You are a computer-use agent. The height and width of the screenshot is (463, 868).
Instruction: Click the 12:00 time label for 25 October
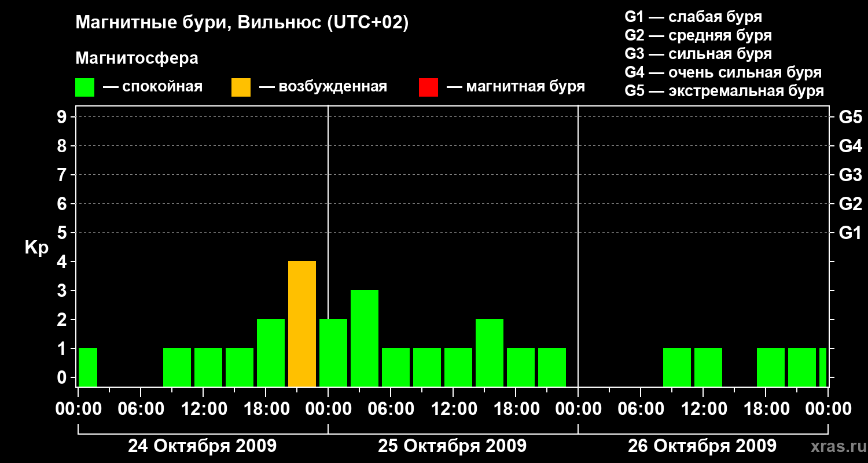453,409
